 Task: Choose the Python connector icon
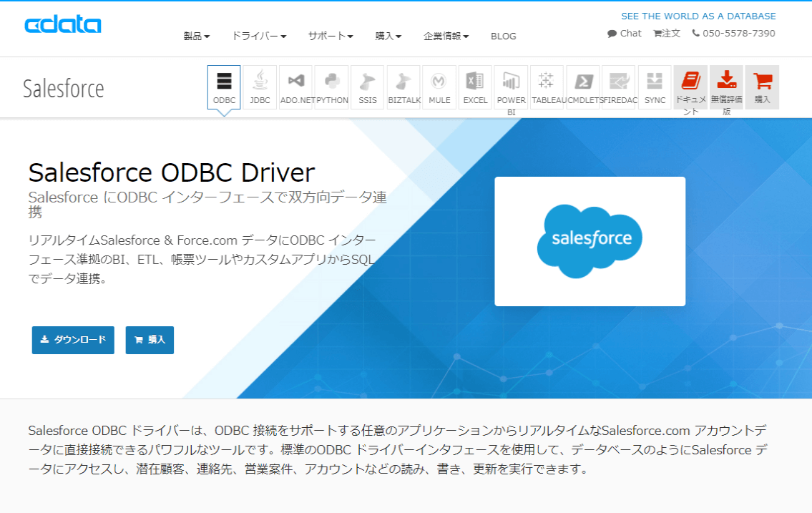click(332, 87)
